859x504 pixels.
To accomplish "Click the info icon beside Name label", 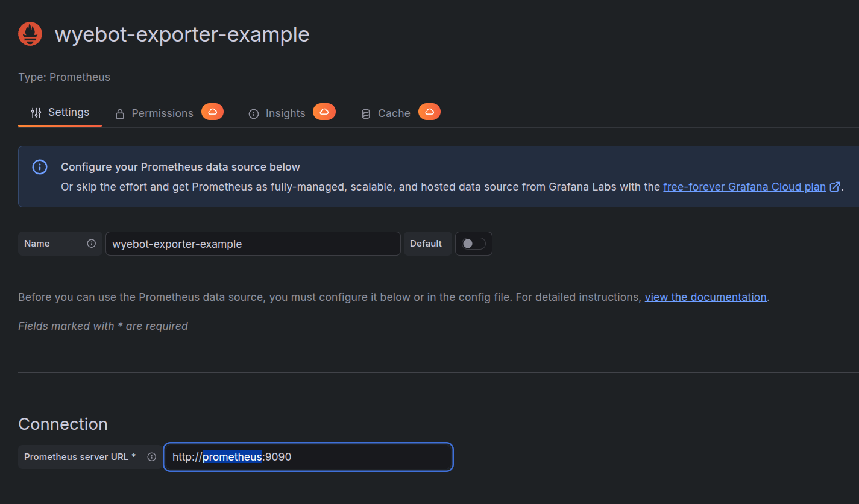I will (x=92, y=244).
